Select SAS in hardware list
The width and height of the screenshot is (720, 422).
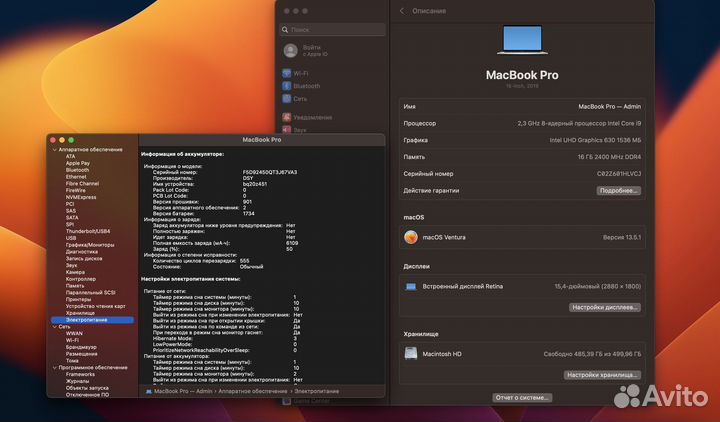tap(71, 211)
